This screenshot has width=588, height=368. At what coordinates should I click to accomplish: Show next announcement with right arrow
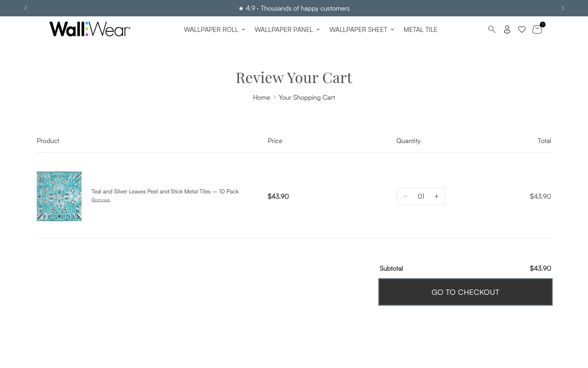562,8
